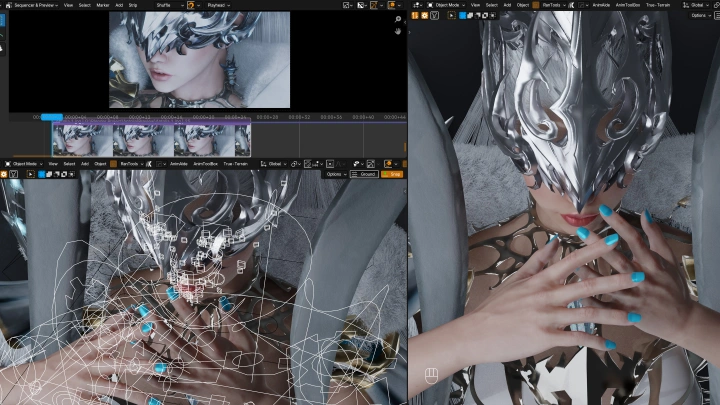Open the sequencer Add menu
This screenshot has height=405, width=720.
click(x=119, y=5)
